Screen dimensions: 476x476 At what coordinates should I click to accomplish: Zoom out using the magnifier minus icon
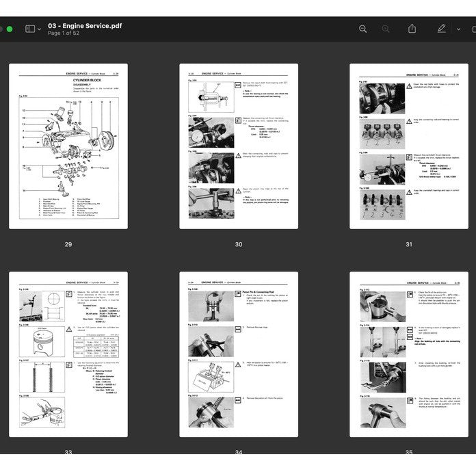pos(363,29)
